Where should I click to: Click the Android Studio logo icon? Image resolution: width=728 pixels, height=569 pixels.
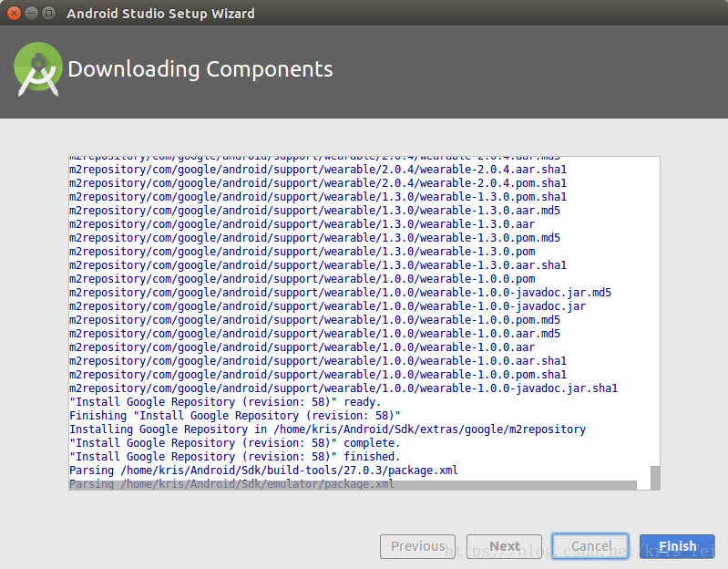(x=38, y=69)
